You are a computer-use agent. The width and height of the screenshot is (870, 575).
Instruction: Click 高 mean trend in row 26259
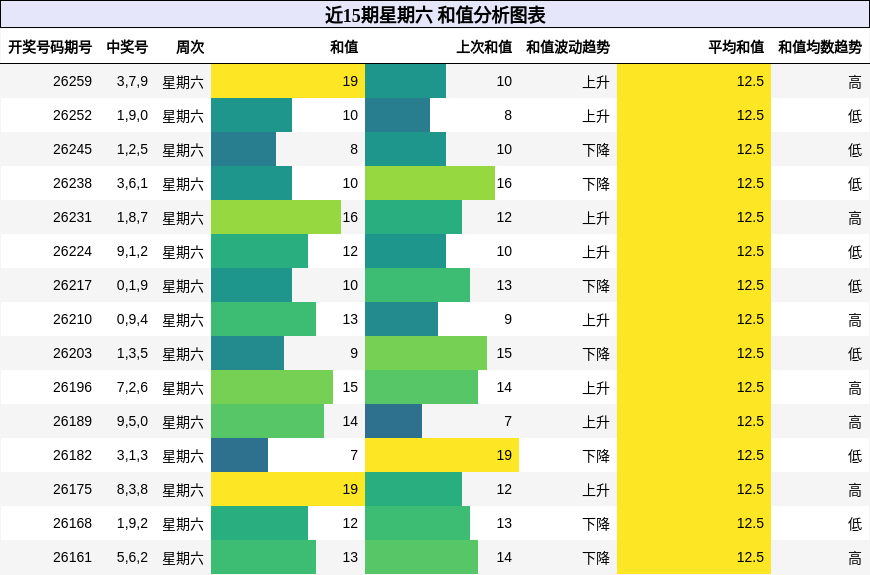pyautogui.click(x=855, y=82)
